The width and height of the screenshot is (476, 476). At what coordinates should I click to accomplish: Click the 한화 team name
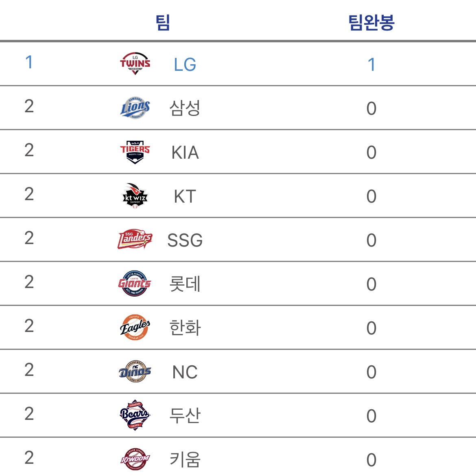pyautogui.click(x=185, y=328)
